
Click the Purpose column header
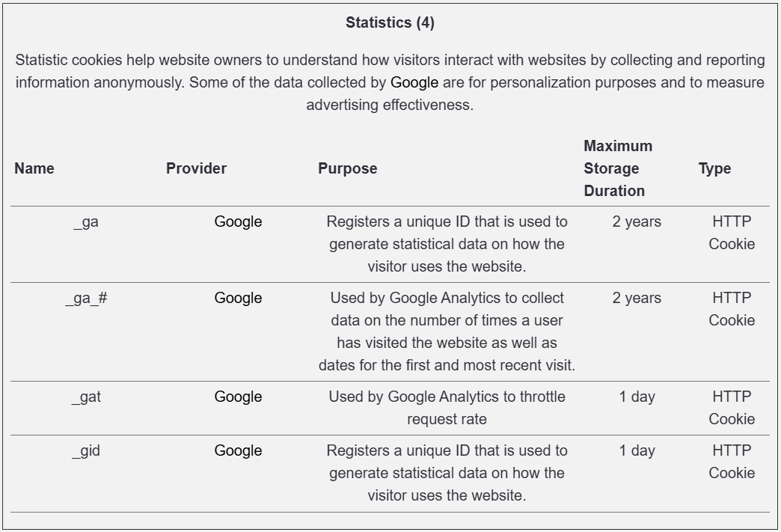[x=347, y=168]
